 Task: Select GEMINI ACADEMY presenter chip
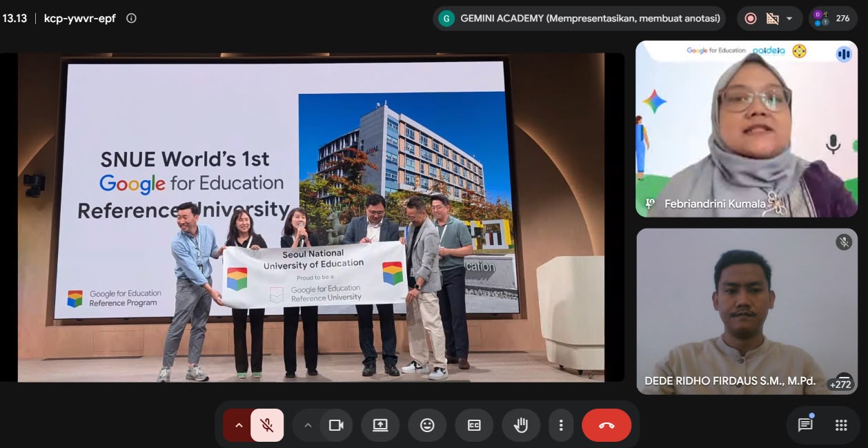[580, 19]
